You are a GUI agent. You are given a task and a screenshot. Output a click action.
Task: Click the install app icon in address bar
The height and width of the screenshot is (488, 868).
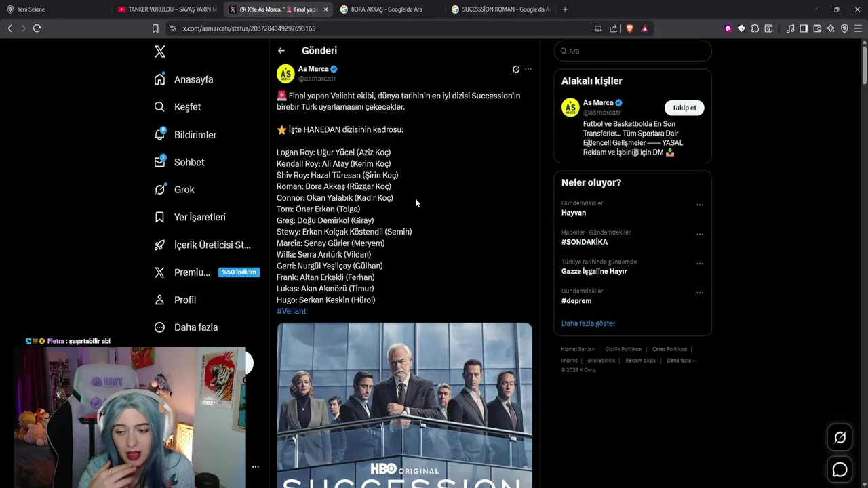[598, 28]
